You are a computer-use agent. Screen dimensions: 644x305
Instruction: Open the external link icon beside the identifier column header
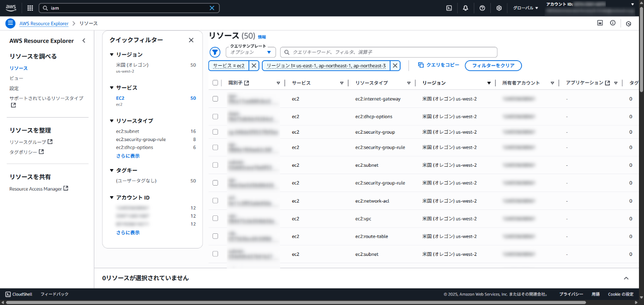[247, 83]
